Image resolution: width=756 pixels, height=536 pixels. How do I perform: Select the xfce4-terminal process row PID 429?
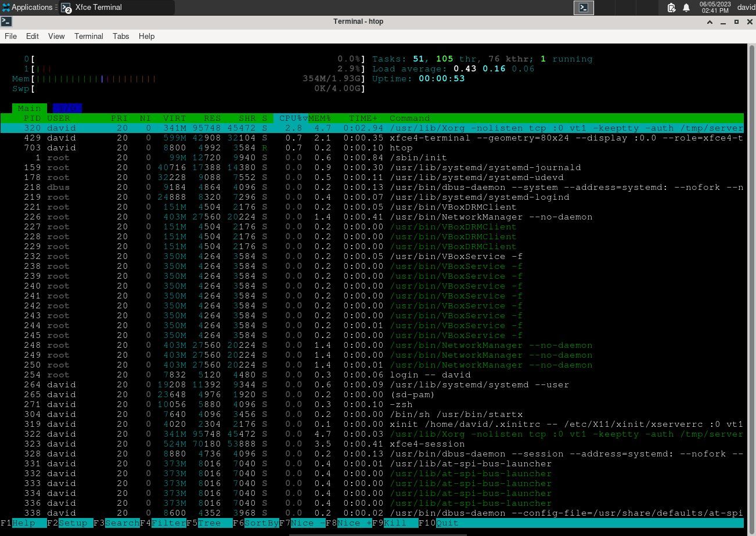372,138
